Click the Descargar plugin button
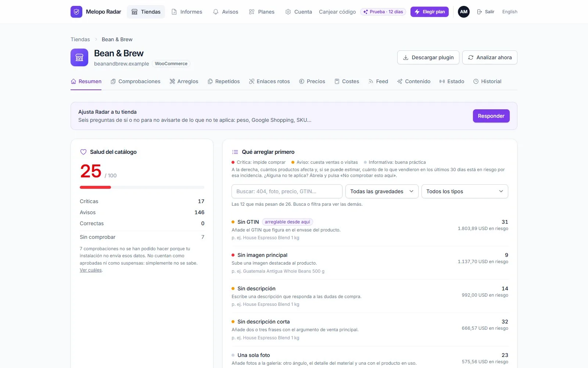The image size is (588, 368). pos(428,57)
